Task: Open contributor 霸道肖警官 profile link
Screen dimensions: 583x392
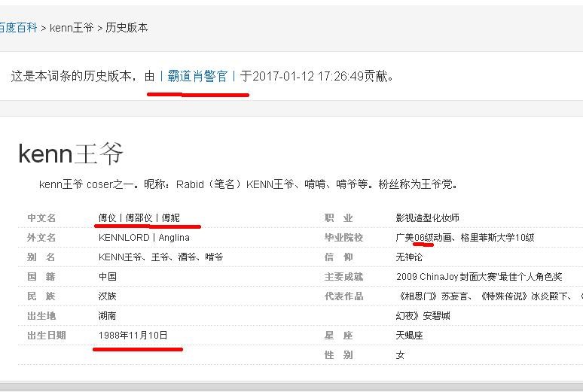Action: click(x=197, y=76)
